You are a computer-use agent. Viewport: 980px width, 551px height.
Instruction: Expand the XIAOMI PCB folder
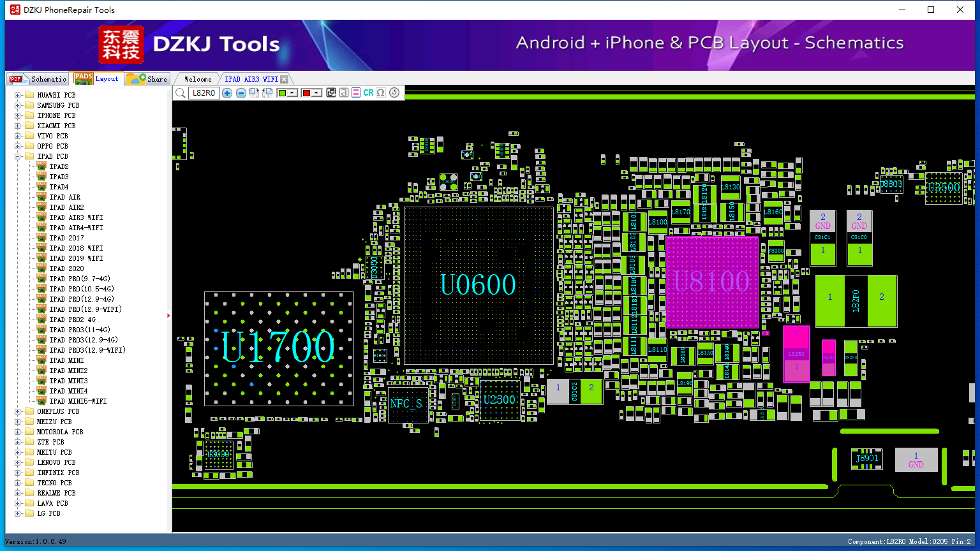(x=18, y=126)
